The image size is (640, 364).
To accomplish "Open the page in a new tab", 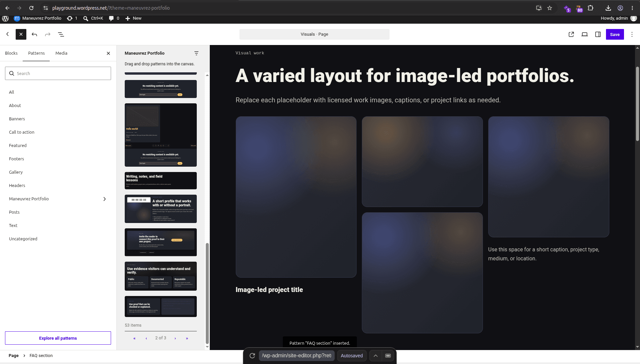I will point(571,34).
